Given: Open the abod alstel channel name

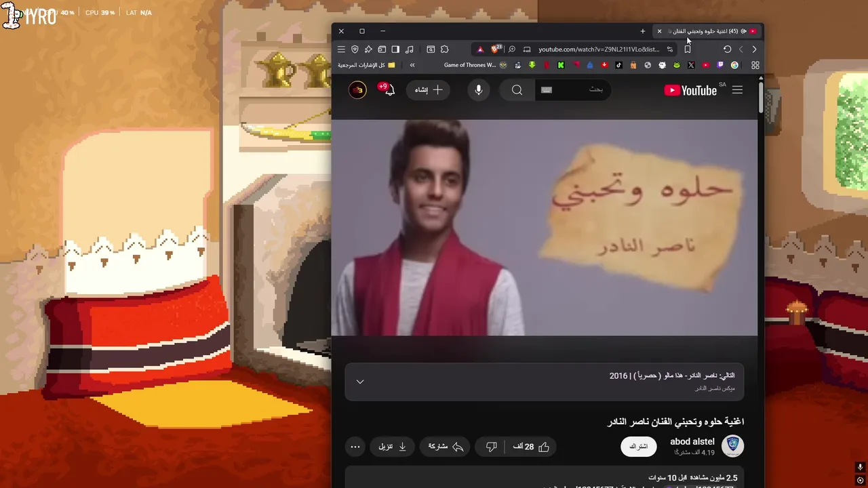Looking at the screenshot, I should pos(692,442).
